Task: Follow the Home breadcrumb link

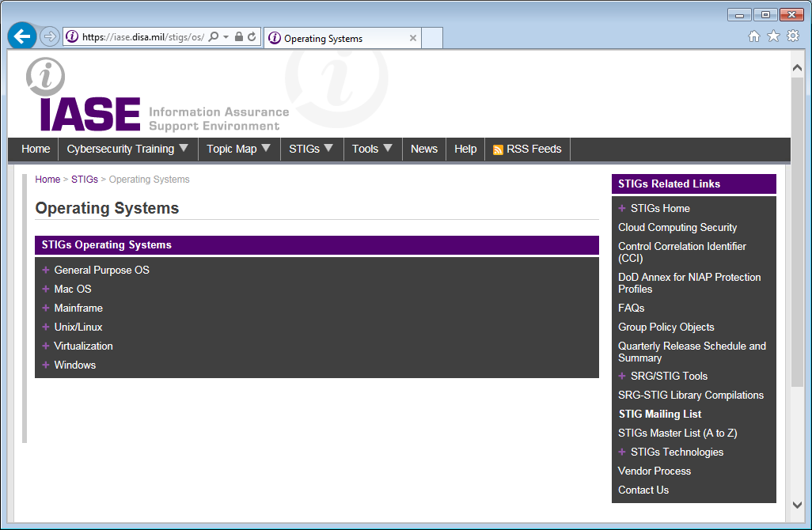Action: click(47, 179)
